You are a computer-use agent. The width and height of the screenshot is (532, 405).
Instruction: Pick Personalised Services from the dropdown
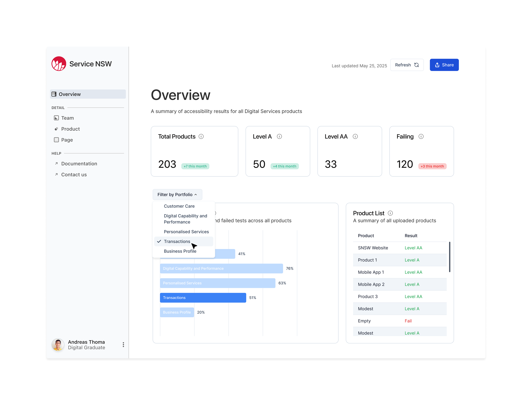186,232
